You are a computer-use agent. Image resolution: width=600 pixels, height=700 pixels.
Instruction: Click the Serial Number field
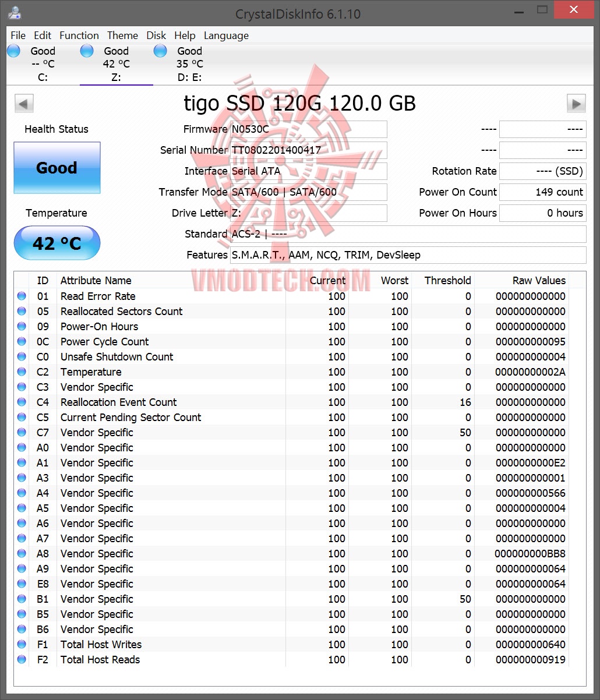tap(309, 150)
